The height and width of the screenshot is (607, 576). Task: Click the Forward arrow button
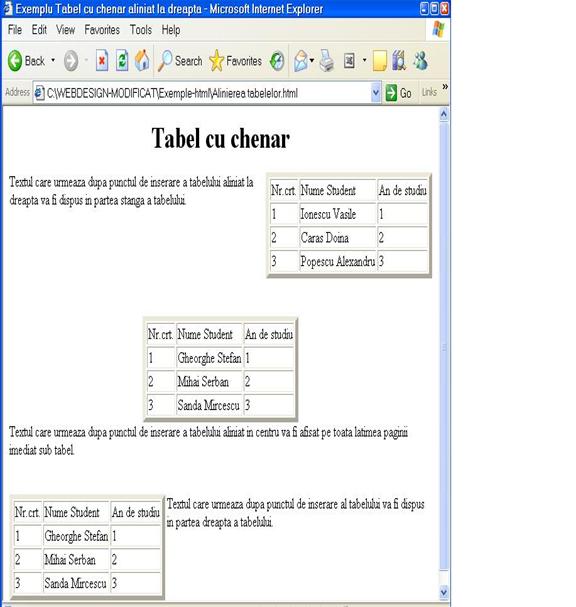[x=71, y=61]
